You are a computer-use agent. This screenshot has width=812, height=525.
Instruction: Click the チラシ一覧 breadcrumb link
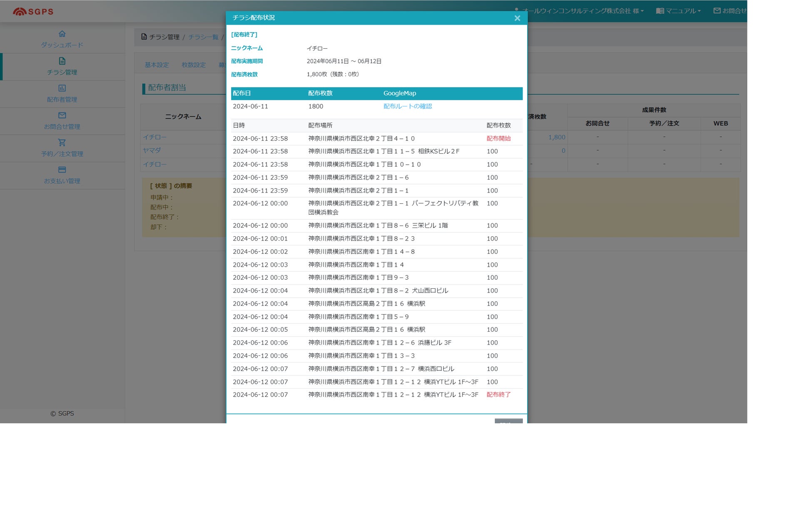point(203,37)
